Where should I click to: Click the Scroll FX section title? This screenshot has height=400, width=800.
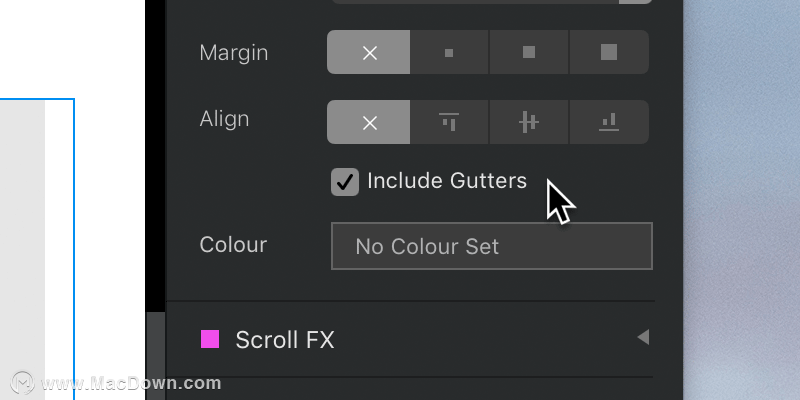285,340
